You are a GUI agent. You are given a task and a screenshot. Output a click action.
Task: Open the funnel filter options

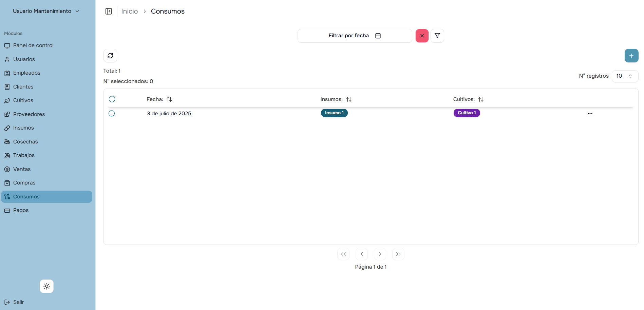(437, 36)
